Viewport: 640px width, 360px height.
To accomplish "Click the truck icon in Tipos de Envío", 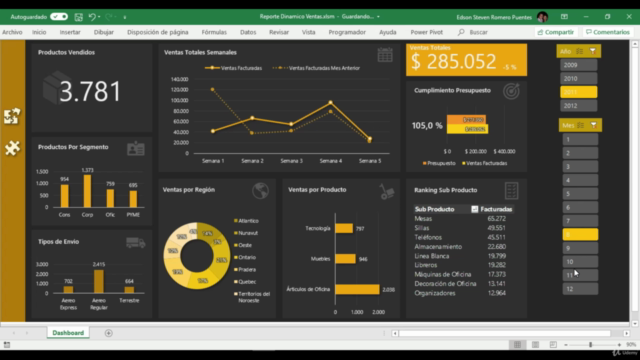I will coord(136,242).
